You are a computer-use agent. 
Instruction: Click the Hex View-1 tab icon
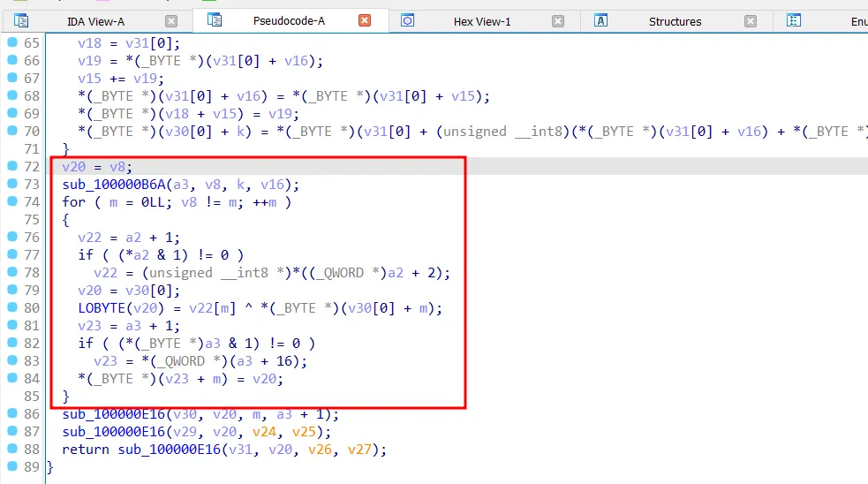pos(407,20)
